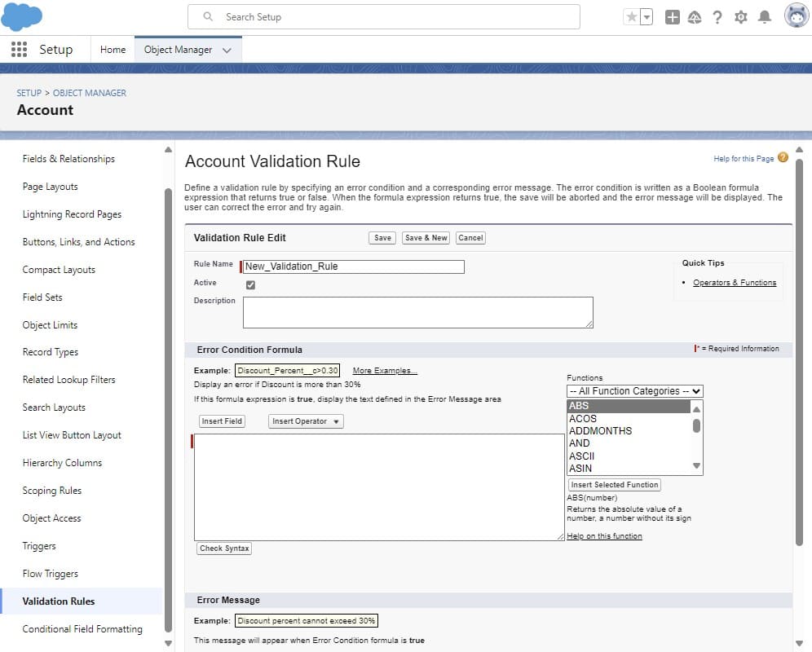Click the magnifier icon in Search Setup
The image size is (812, 652).
[208, 16]
